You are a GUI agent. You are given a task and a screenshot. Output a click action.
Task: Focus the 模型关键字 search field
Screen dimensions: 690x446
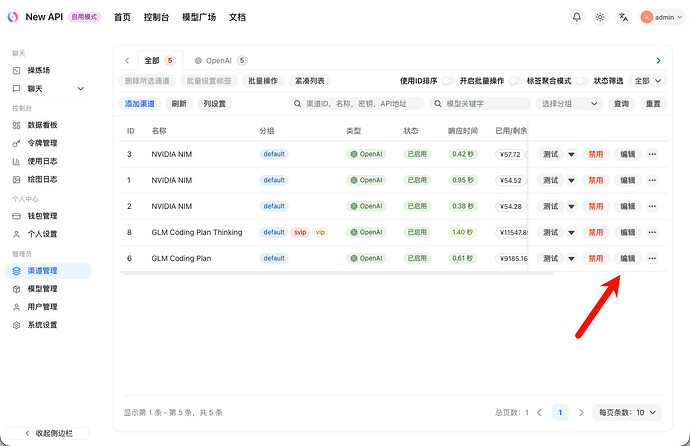[480, 104]
